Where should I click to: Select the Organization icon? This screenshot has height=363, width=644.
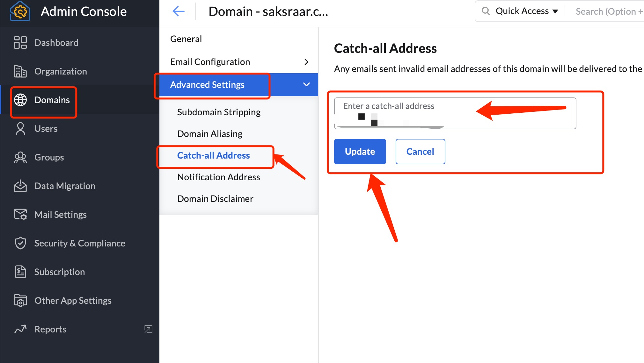[20, 71]
